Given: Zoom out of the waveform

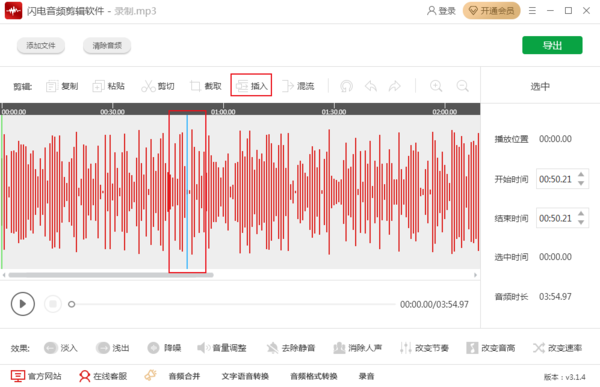Looking at the screenshot, I should (463, 86).
